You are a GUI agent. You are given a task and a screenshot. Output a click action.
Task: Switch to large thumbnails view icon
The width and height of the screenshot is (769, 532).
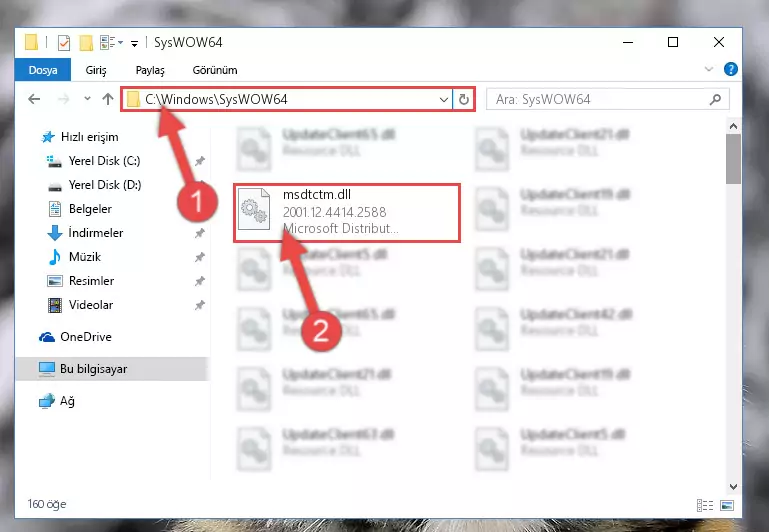727,505
